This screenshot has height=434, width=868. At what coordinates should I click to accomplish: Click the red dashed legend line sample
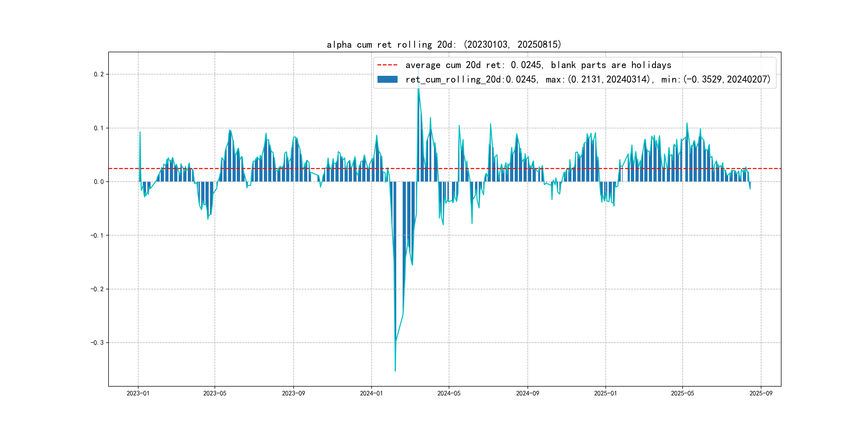coord(387,65)
